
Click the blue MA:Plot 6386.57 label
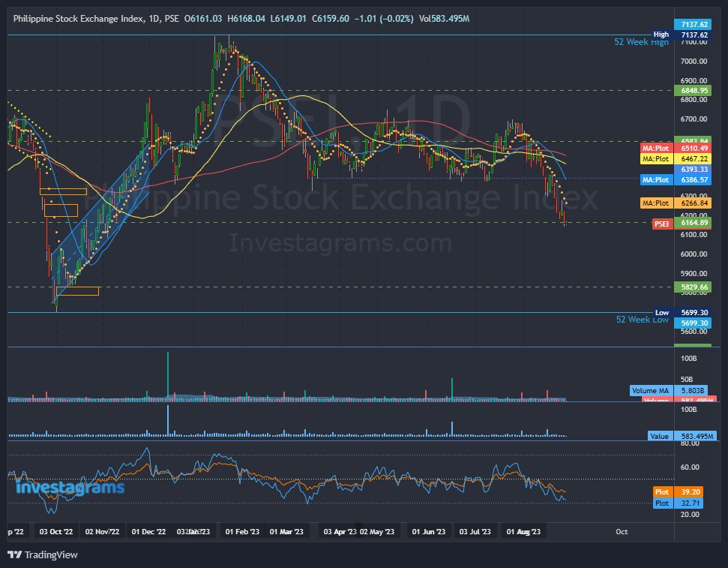676,179
